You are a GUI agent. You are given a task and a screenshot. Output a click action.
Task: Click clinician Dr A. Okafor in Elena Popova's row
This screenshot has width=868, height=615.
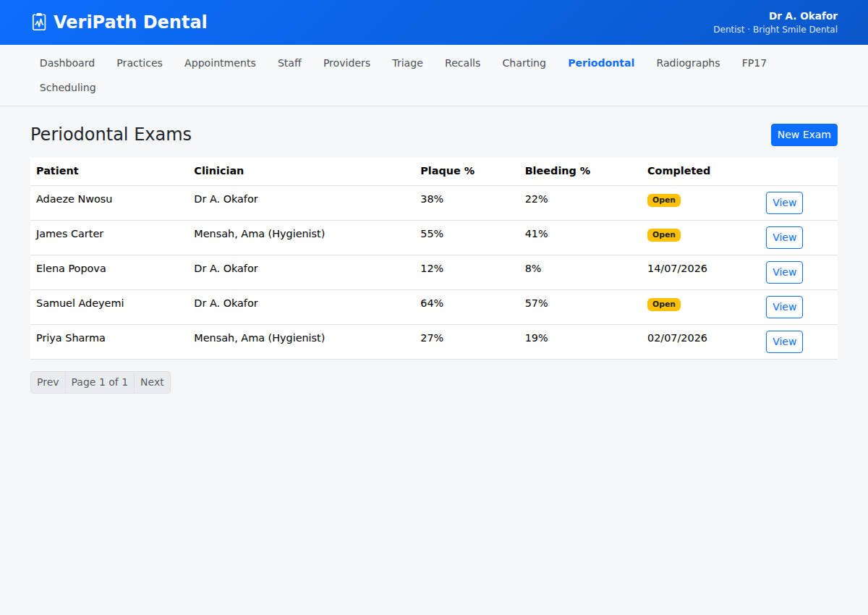point(226,268)
